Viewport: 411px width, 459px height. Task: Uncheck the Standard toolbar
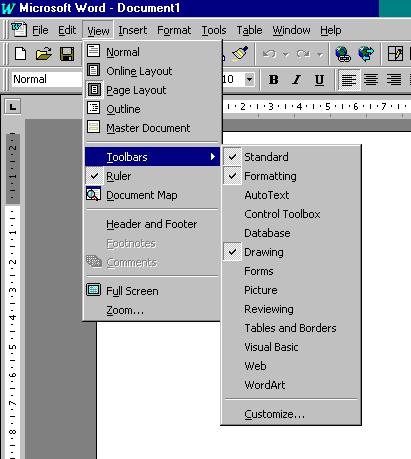click(291, 157)
